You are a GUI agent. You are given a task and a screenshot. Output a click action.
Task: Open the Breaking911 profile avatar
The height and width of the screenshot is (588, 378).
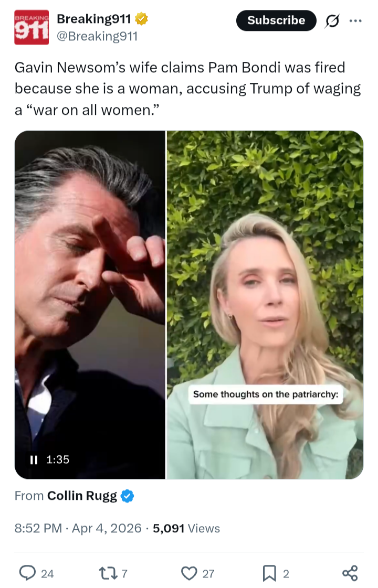tap(31, 27)
